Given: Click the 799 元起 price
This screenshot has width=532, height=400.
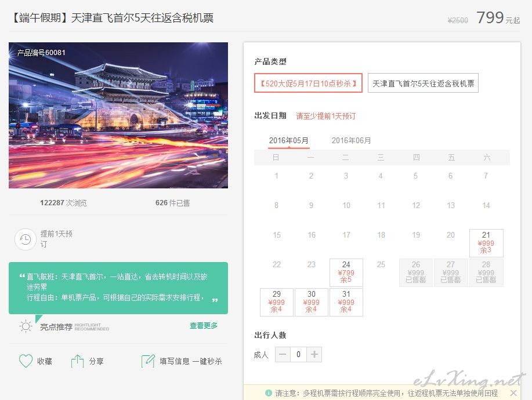Looking at the screenshot, I should (498, 17).
